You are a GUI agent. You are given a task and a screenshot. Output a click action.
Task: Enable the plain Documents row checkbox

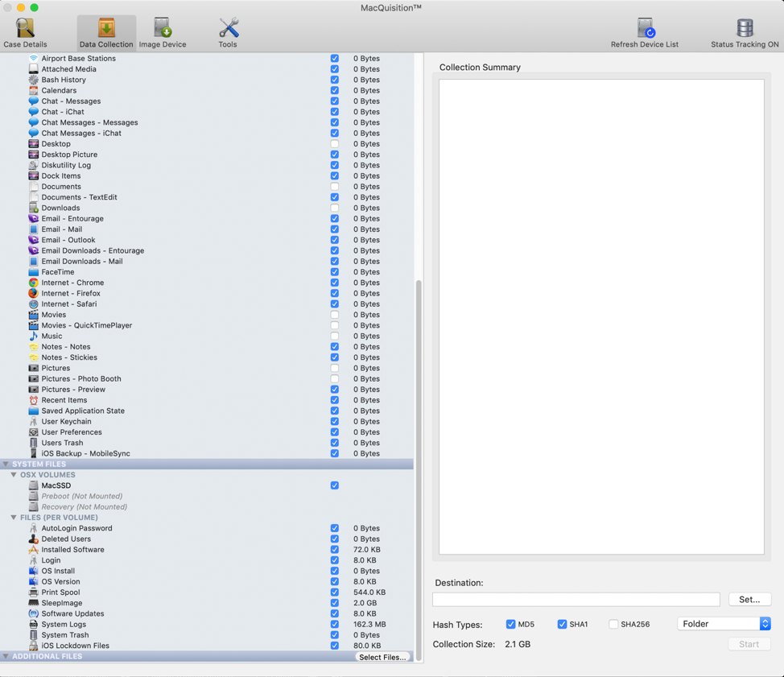click(335, 187)
